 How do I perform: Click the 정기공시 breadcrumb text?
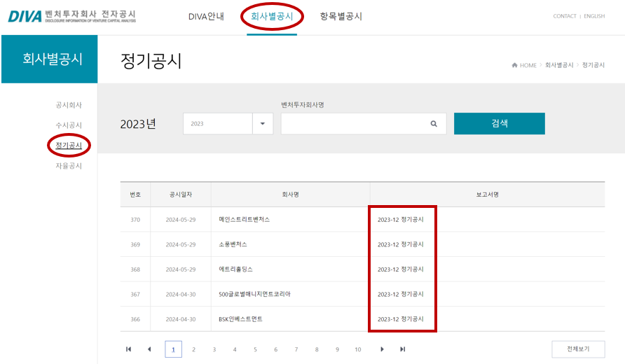[593, 65]
